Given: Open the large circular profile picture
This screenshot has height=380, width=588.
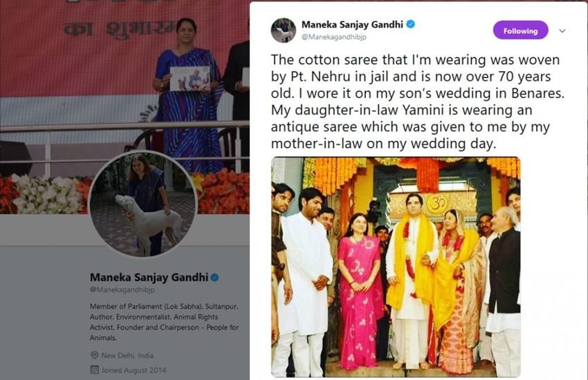Looking at the screenshot, I should tap(143, 204).
